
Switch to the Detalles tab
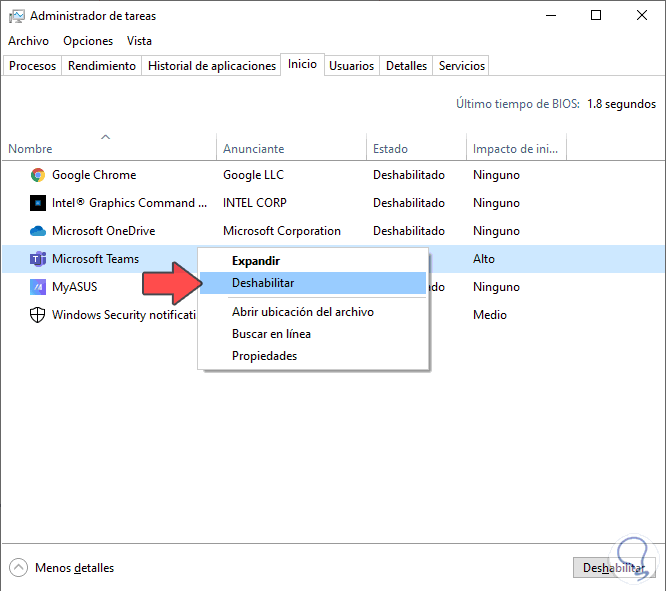406,66
